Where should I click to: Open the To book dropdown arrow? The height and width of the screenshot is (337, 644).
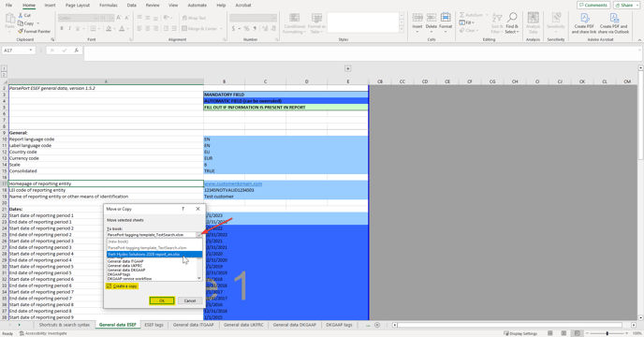click(x=198, y=235)
